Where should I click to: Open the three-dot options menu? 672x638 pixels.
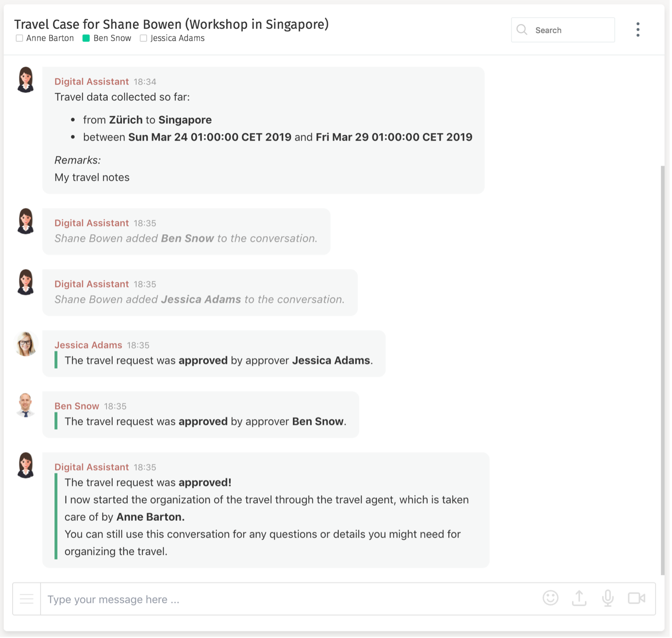click(x=638, y=29)
